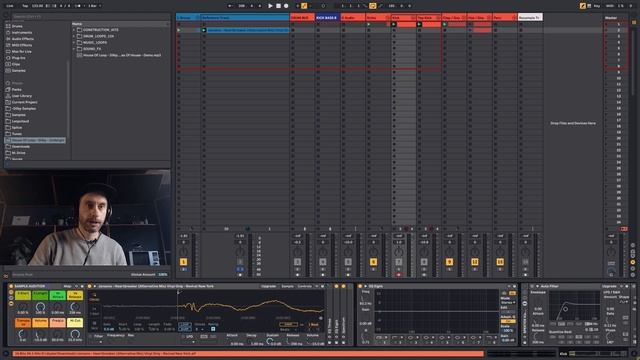The image size is (640, 360).
Task: Select the Resample track header
Action: pos(530,18)
